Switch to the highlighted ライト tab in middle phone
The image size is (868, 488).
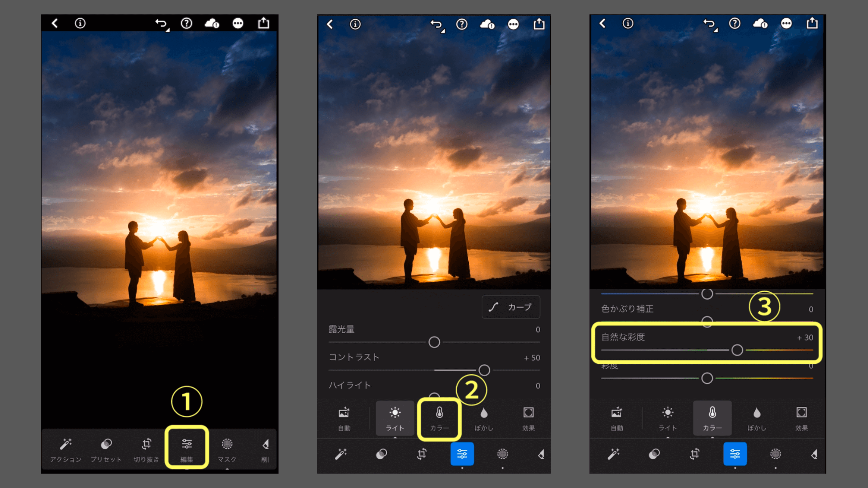click(395, 419)
